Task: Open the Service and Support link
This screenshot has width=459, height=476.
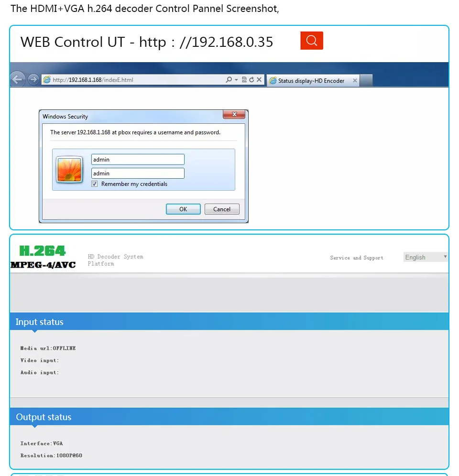Action: pos(357,258)
